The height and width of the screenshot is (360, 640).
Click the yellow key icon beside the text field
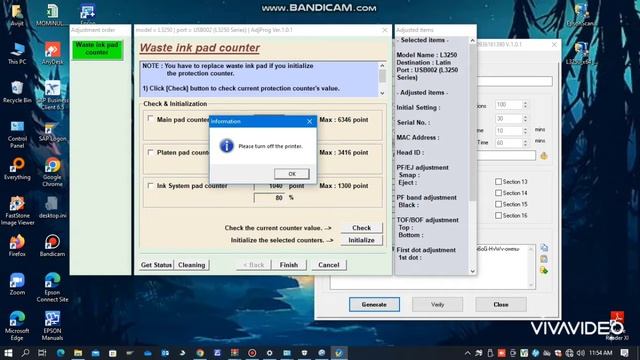click(544, 156)
